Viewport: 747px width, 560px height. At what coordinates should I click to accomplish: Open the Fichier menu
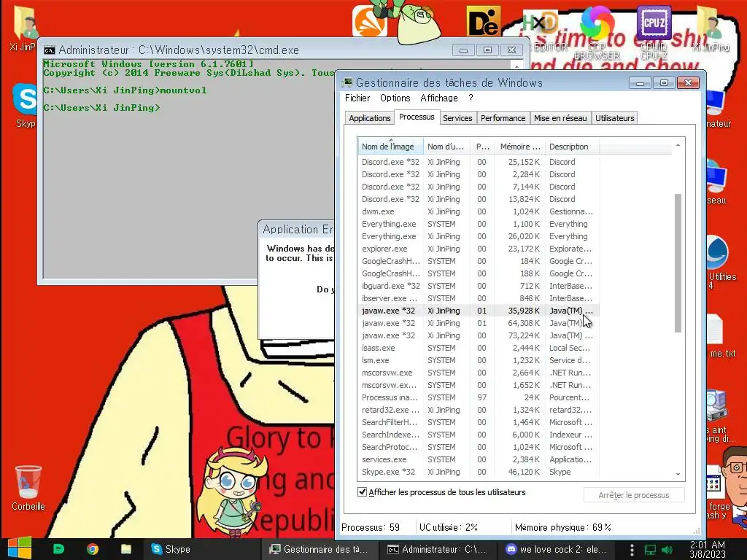(x=357, y=98)
